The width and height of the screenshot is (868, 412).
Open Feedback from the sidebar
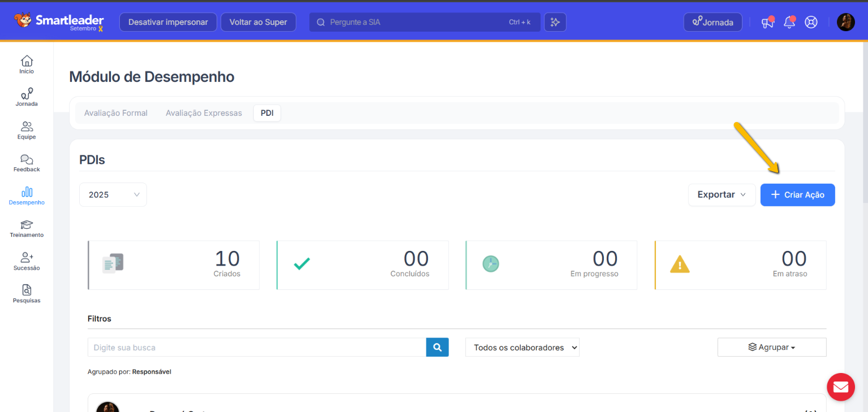click(x=27, y=163)
